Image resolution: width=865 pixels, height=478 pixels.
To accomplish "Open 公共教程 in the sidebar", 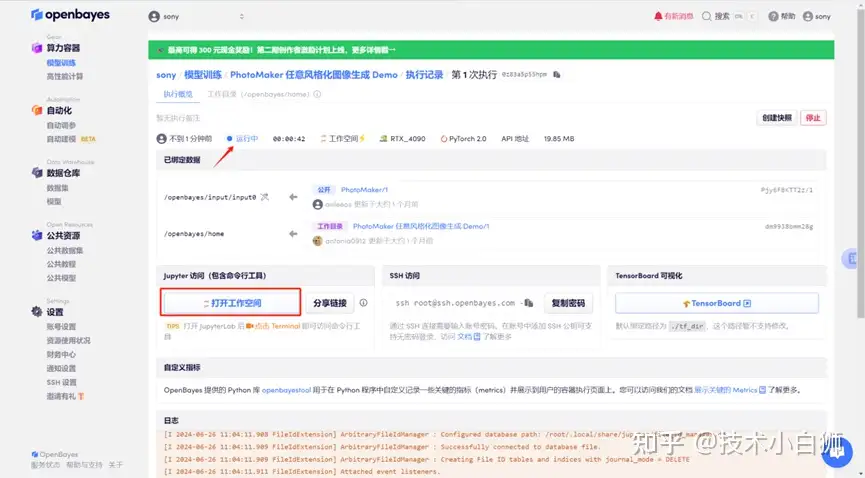I will point(61,264).
